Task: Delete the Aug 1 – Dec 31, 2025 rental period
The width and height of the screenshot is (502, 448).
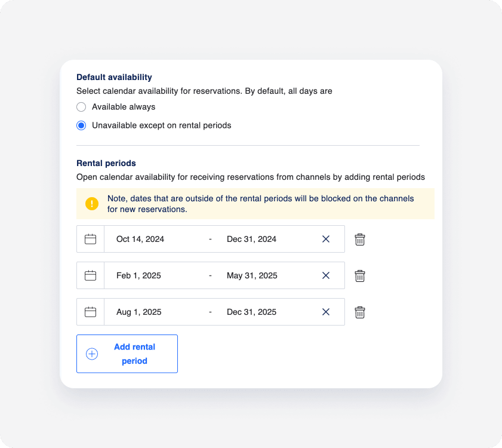Action: click(x=360, y=312)
